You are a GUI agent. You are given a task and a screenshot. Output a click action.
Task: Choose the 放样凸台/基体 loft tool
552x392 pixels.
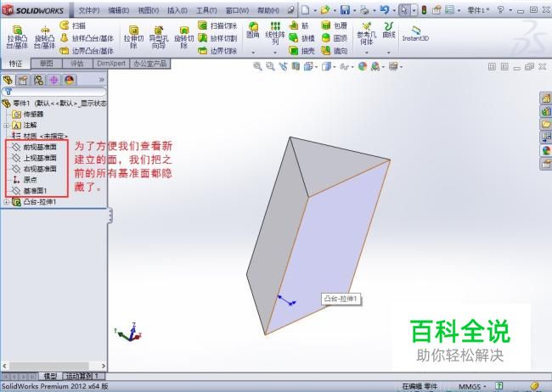pyautogui.click(x=87, y=38)
